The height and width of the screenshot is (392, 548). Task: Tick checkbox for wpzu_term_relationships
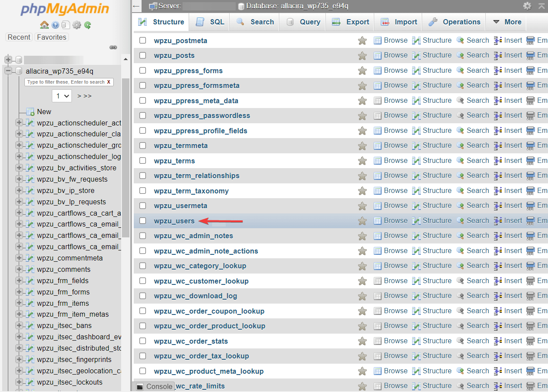pyautogui.click(x=142, y=176)
